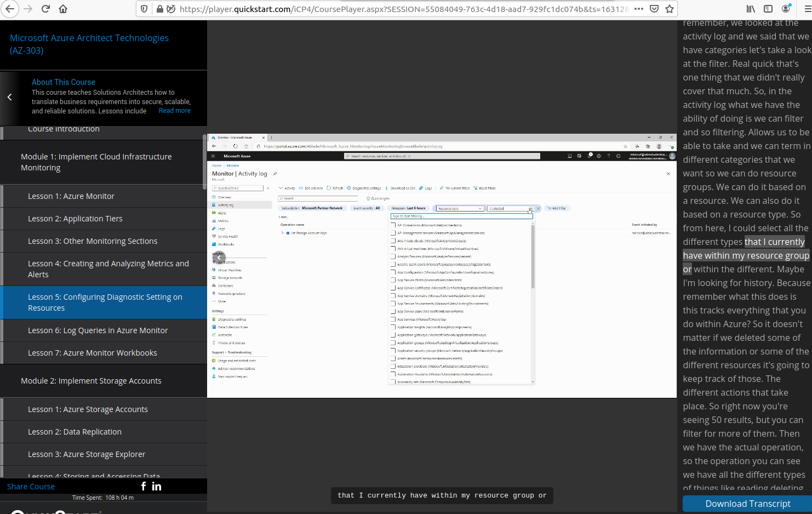Reset filters on the activity log
This screenshot has width=812, height=514.
click(x=487, y=188)
